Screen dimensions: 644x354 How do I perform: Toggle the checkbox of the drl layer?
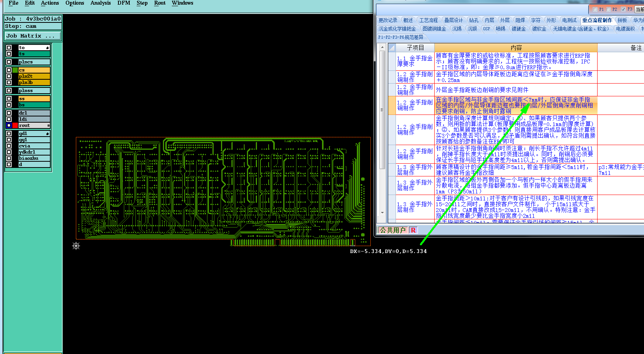9,113
